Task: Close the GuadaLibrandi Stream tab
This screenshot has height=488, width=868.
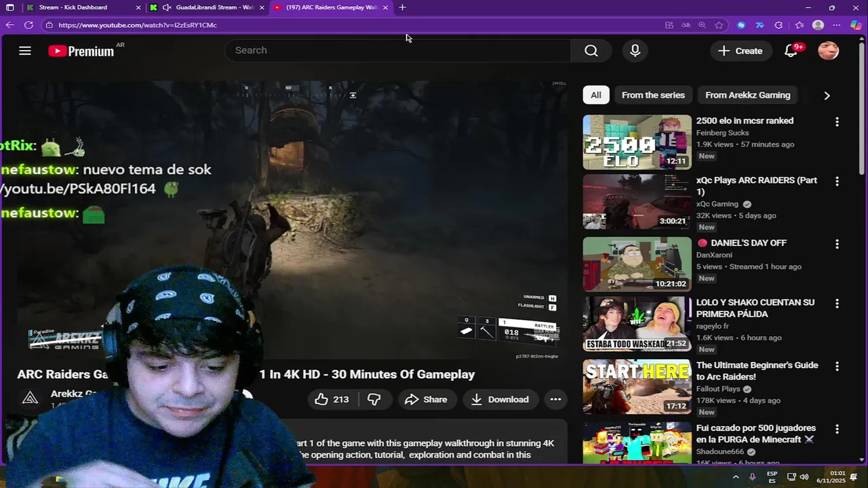Action: 262,7
